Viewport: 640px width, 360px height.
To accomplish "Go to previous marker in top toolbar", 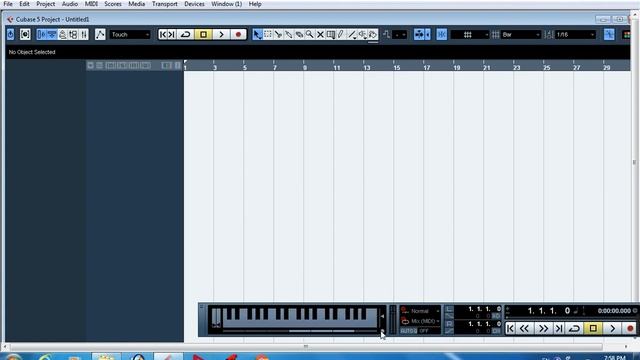I will [163, 35].
